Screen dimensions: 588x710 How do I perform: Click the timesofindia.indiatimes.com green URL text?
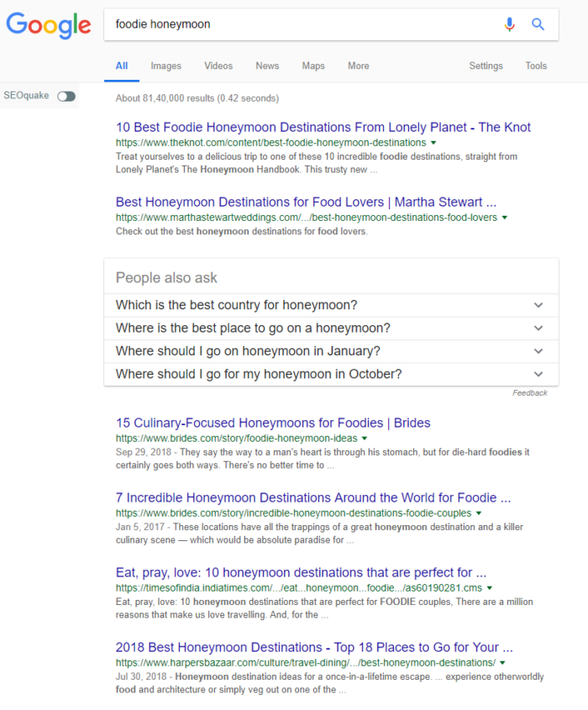pos(299,588)
